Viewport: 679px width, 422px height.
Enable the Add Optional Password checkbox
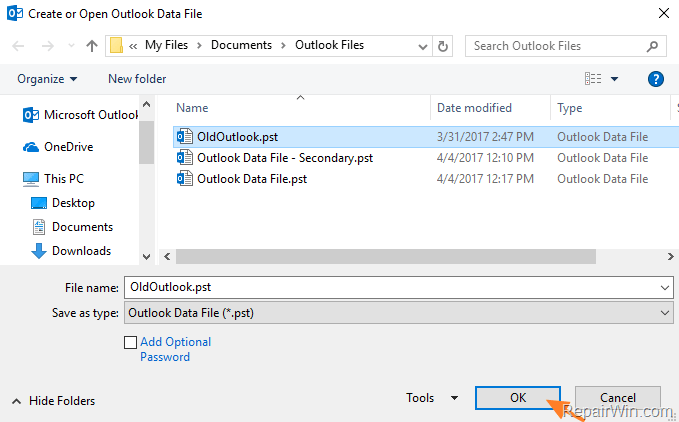coord(130,342)
